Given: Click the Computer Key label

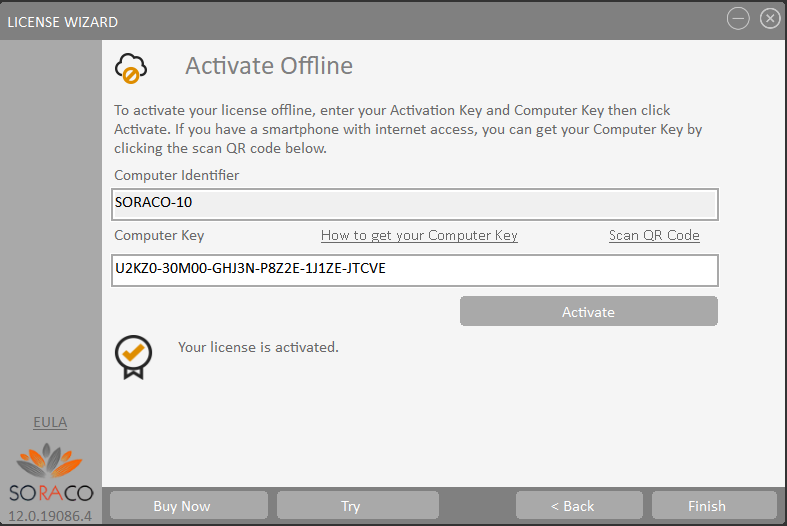Looking at the screenshot, I should [159, 235].
